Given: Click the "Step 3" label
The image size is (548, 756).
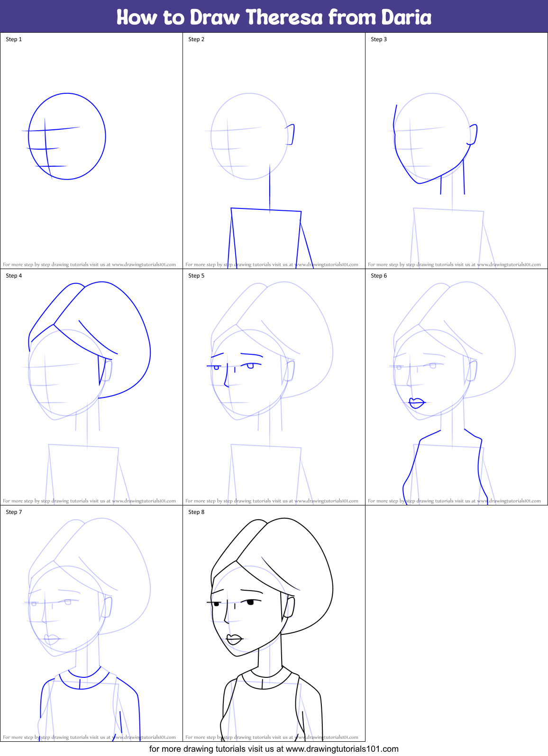Looking at the screenshot, I should [379, 39].
